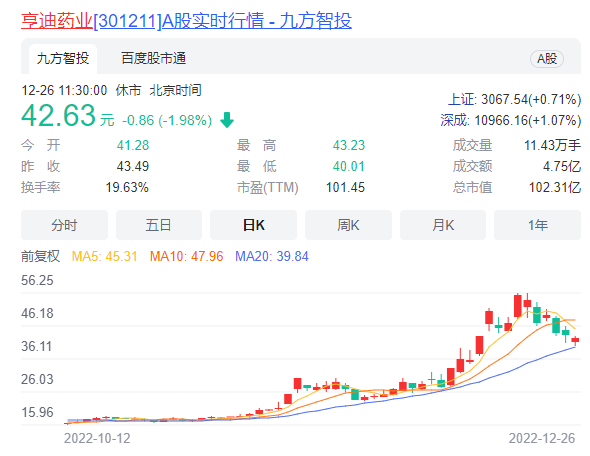This screenshot has height=456, width=590.
Task: Click the MA5: 45.31 legend
Action: (x=105, y=257)
